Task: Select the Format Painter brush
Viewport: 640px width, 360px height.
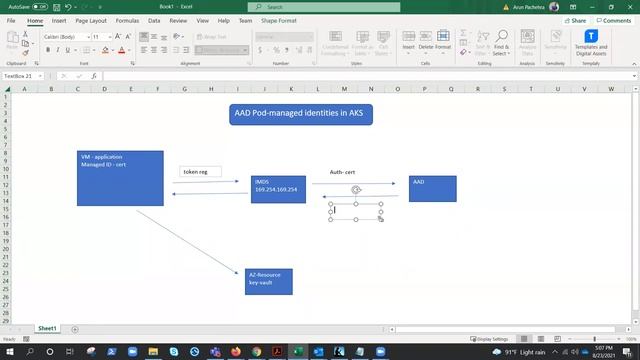Action: point(25,53)
